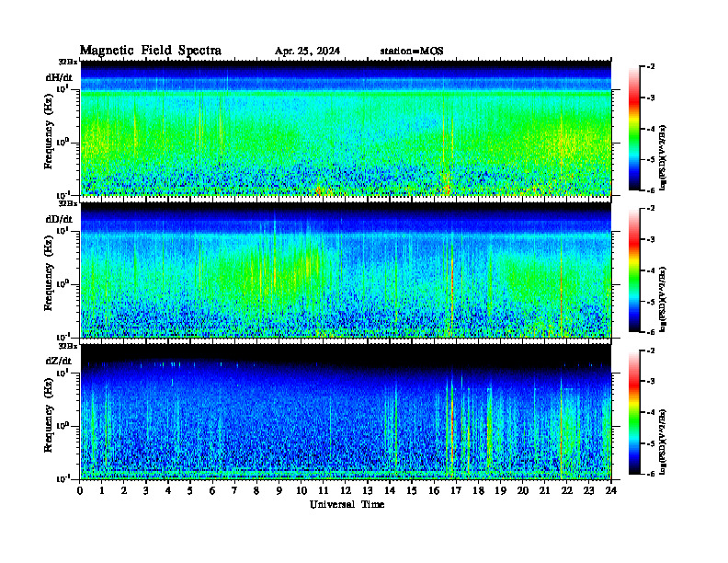Viewport: 728px width, 563px height.
Task: Click the hour tick label "1" on time axis
Action: click(102, 491)
